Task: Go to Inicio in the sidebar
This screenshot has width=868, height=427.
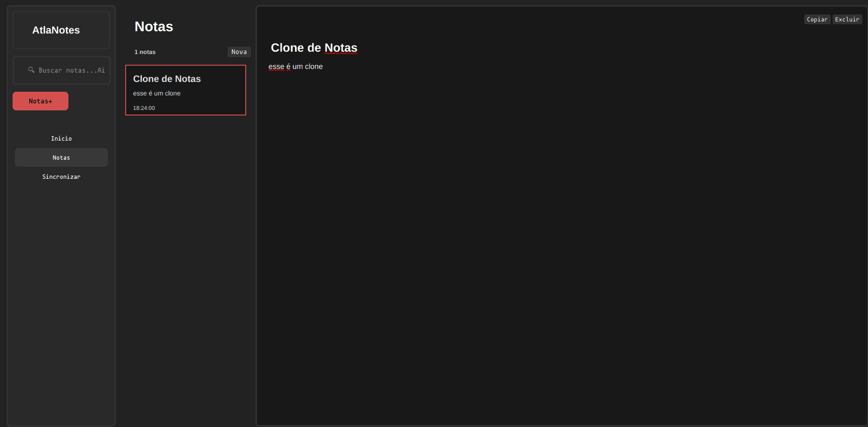Action: tap(61, 139)
